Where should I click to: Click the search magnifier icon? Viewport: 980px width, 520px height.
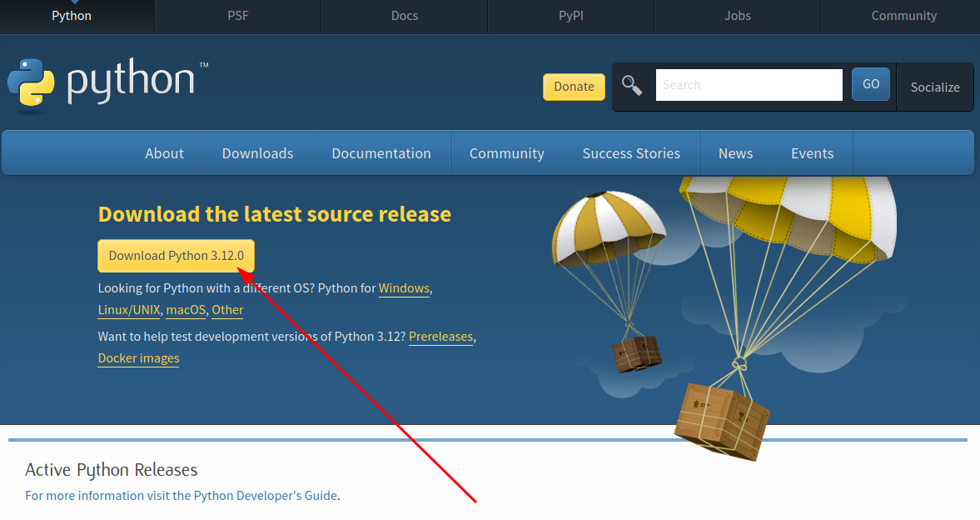632,85
